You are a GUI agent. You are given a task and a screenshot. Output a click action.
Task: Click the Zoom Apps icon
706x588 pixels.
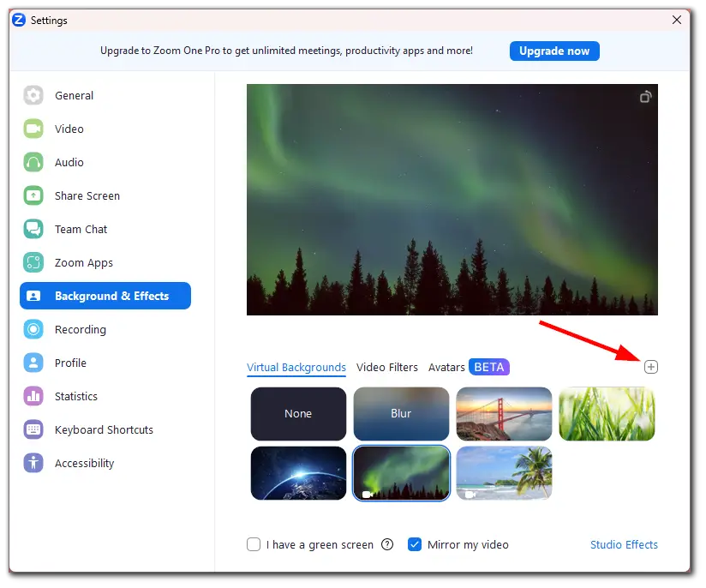(x=33, y=262)
